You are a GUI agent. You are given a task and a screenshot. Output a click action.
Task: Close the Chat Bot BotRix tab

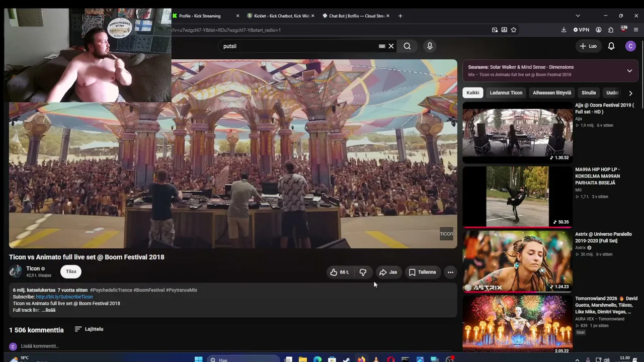coord(387,16)
